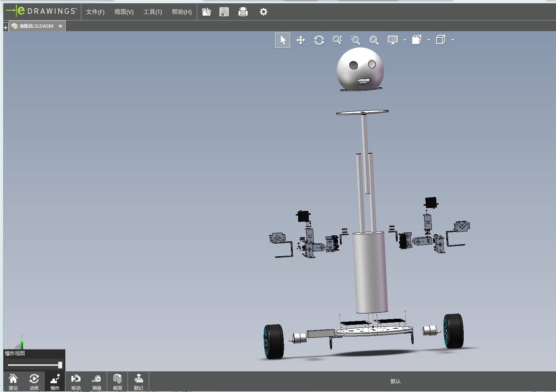Switch to the 装配体.SLDASM tab
The height and width of the screenshot is (392, 556).
click(36, 26)
